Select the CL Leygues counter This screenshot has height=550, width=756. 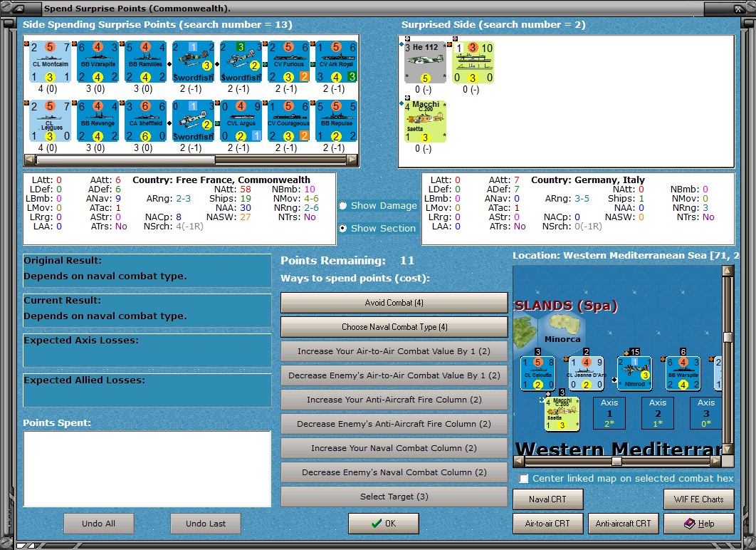[x=50, y=121]
